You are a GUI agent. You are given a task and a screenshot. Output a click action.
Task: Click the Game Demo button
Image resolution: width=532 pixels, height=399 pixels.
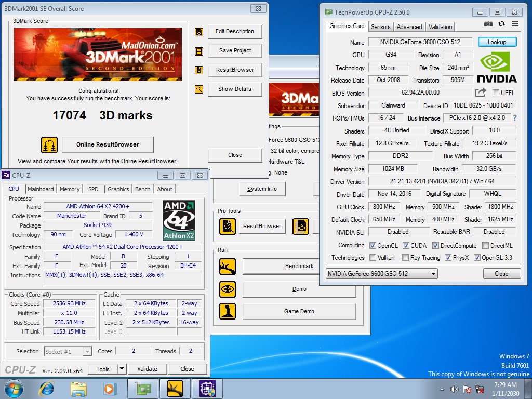pos(299,311)
